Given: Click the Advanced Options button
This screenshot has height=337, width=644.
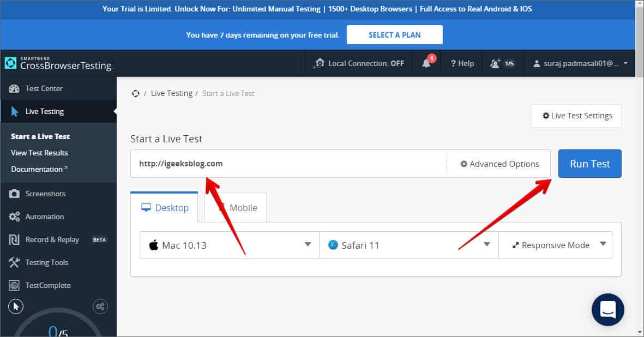Looking at the screenshot, I should pyautogui.click(x=499, y=164).
